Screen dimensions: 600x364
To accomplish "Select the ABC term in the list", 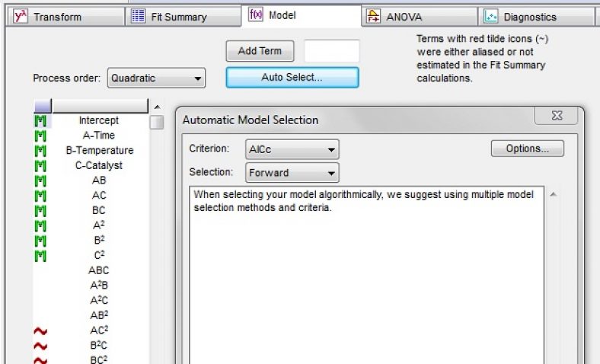I will coord(99,270).
